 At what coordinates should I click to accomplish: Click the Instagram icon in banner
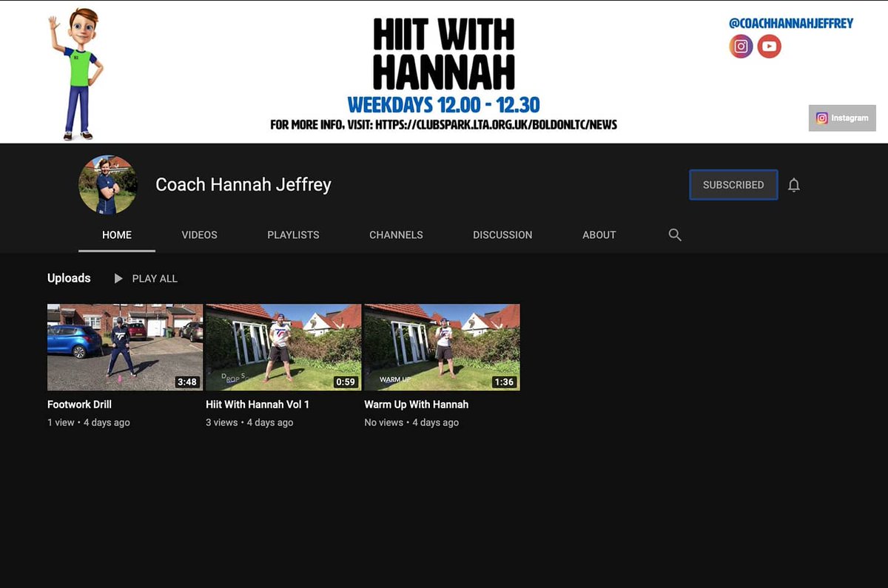point(741,47)
